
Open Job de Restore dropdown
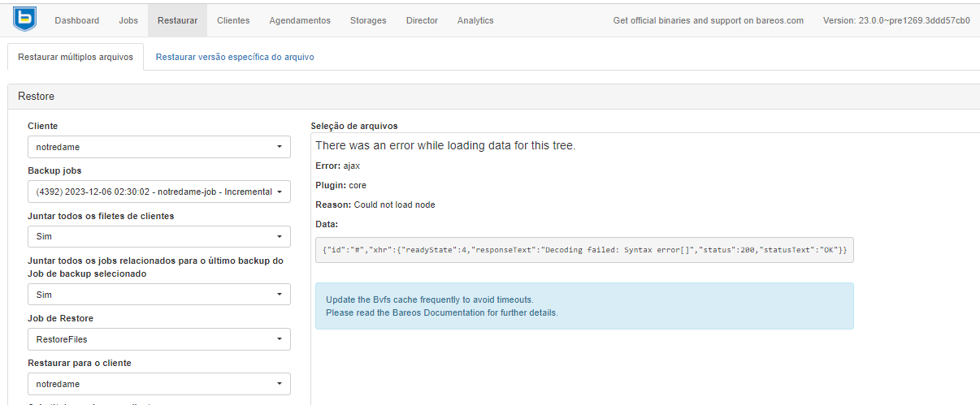159,339
